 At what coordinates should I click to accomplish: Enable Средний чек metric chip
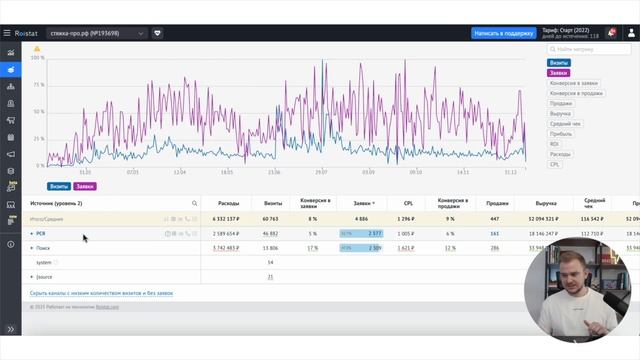click(565, 124)
